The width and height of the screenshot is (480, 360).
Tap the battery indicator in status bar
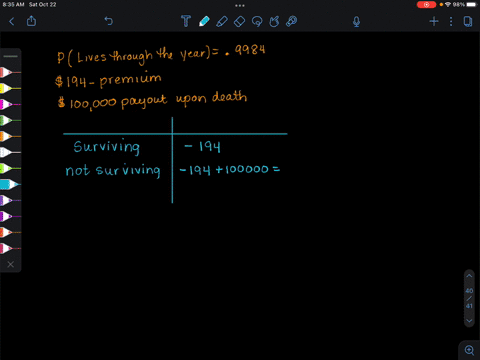tap(472, 5)
